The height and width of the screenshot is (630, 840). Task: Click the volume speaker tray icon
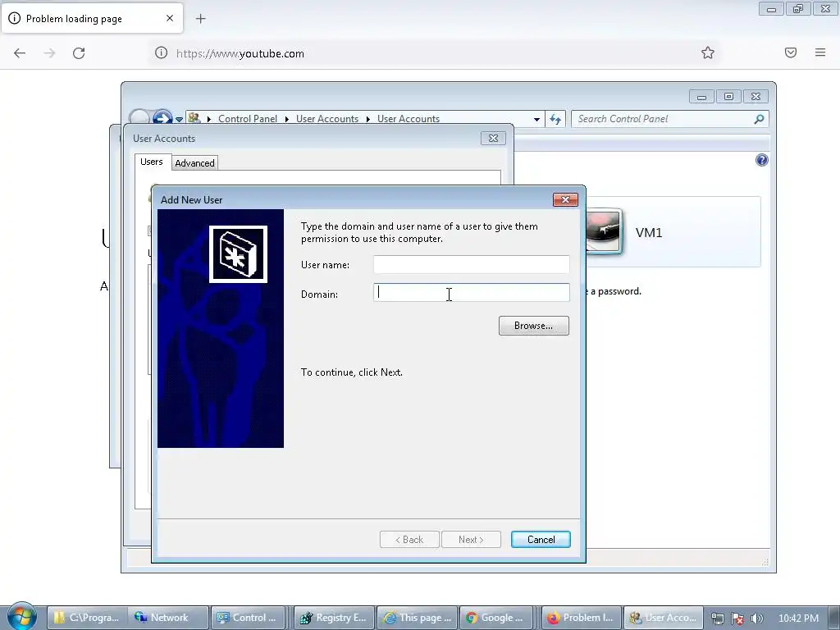point(756,619)
